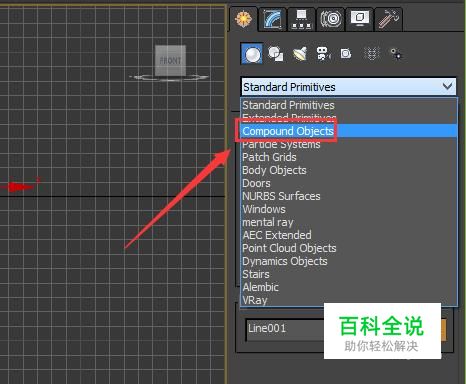Screen dimensions: 466x384
Task: Open the Motion panel tab
Action: click(330, 19)
